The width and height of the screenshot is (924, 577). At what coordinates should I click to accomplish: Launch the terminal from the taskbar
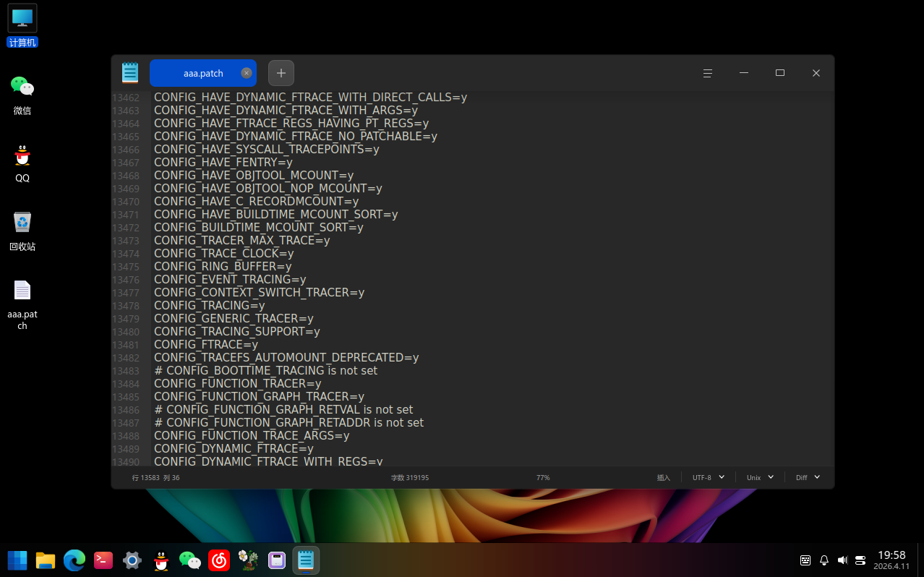coord(103,560)
